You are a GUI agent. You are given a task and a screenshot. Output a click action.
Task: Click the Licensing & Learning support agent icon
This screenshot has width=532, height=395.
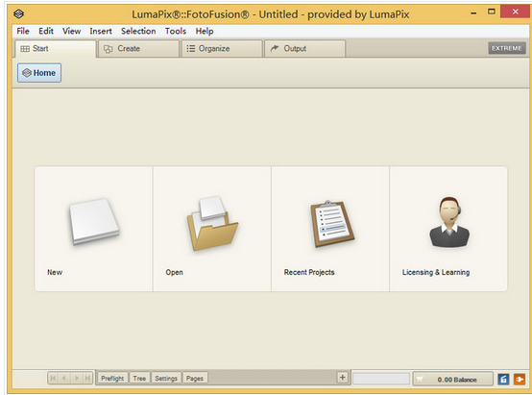[x=449, y=222]
